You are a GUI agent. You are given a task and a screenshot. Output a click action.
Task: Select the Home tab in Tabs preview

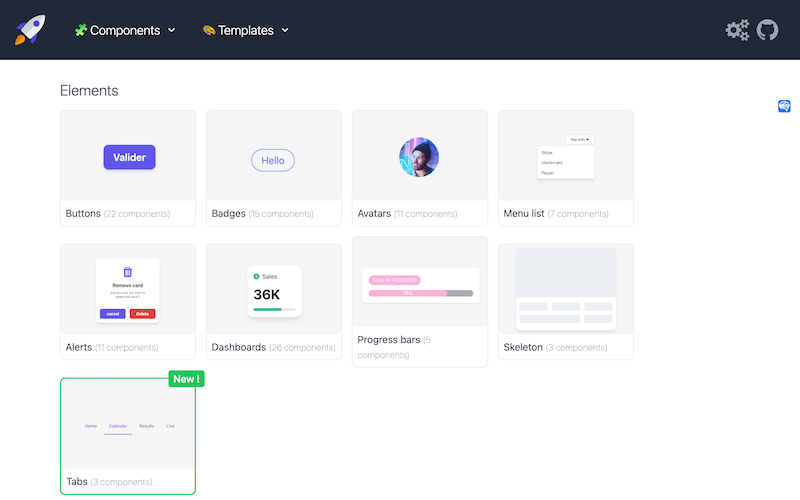[91, 426]
